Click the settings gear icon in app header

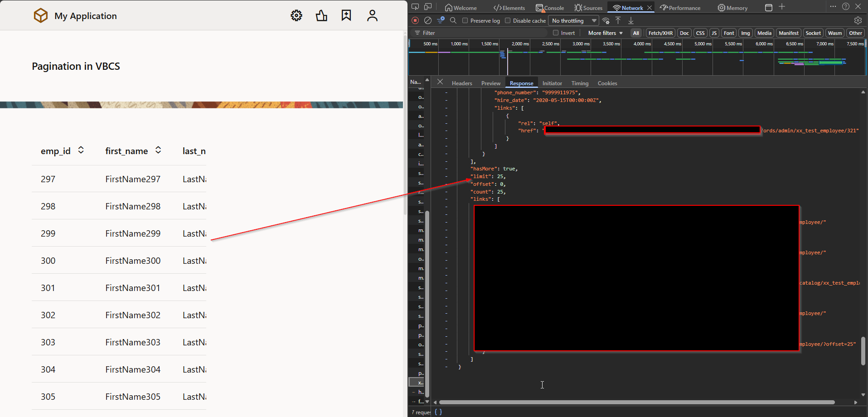[x=296, y=16]
